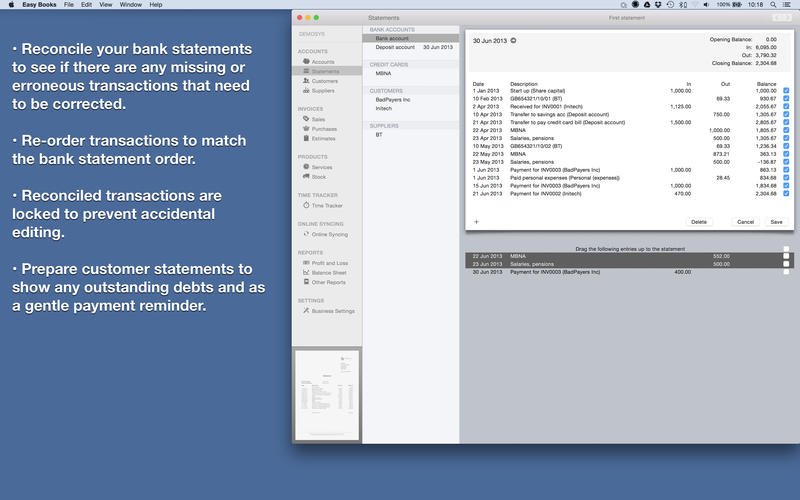Click the Save button

coord(776,222)
